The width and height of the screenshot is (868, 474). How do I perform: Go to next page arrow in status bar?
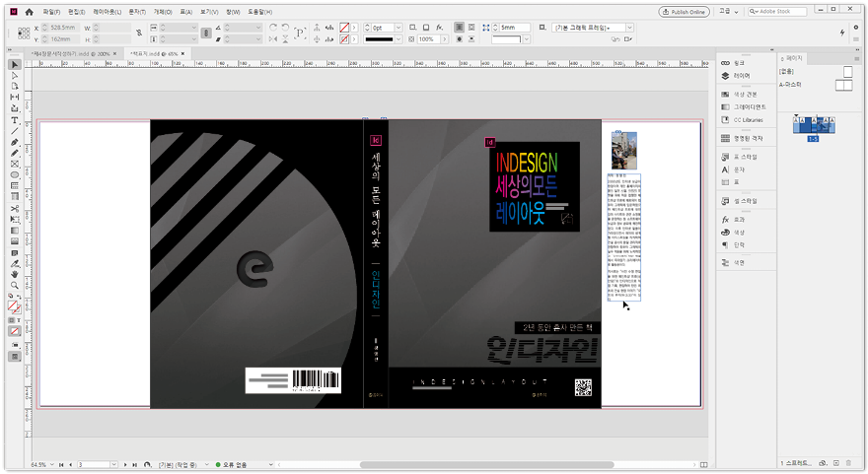pos(125,464)
